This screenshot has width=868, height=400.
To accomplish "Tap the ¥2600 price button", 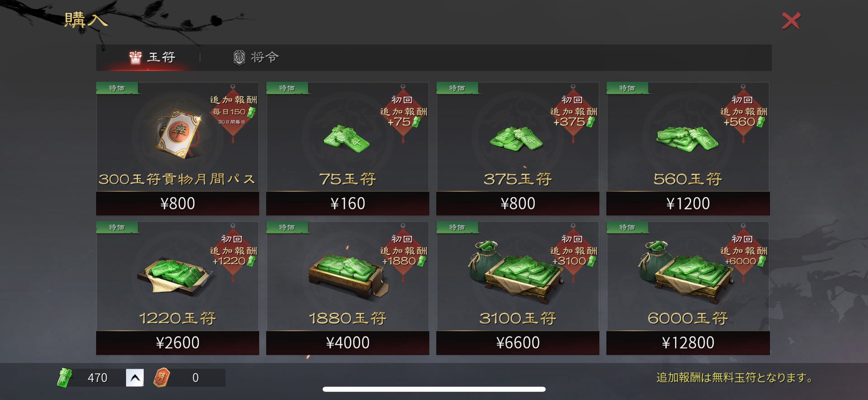I will pyautogui.click(x=177, y=343).
